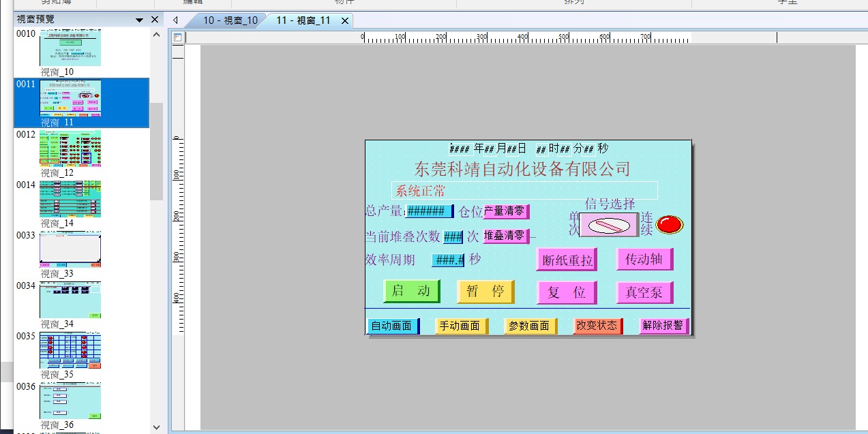Select the 总产量 numeric display field
This screenshot has width=868, height=434.
(429, 211)
